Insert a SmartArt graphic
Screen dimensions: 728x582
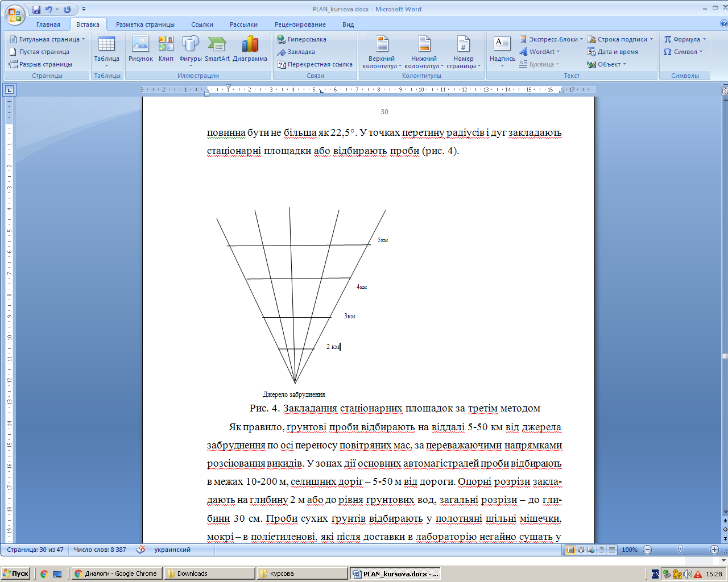click(217, 48)
